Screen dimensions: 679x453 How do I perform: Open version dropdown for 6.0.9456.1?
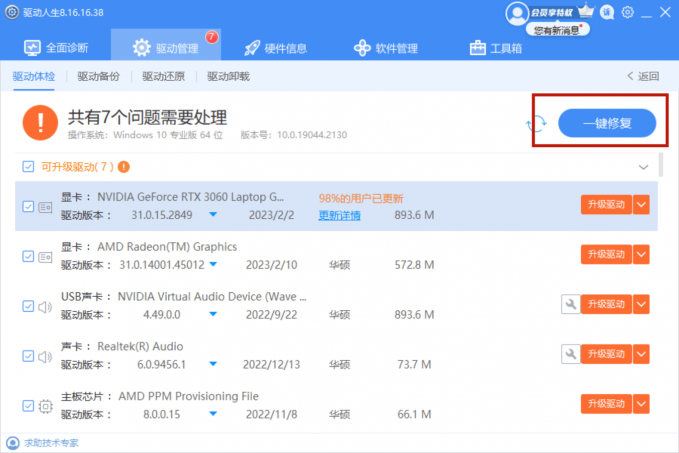pyautogui.click(x=213, y=364)
